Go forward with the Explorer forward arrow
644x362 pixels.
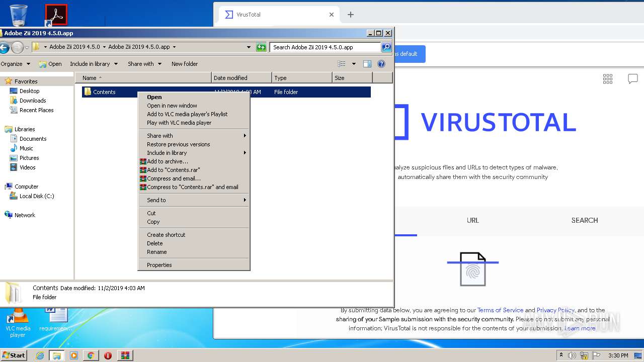(x=17, y=47)
